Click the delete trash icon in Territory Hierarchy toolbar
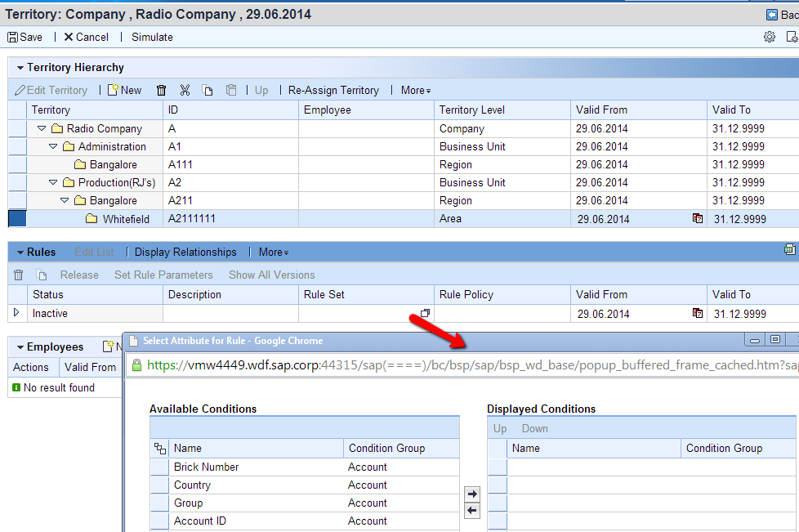The height and width of the screenshot is (532, 799). tap(161, 91)
